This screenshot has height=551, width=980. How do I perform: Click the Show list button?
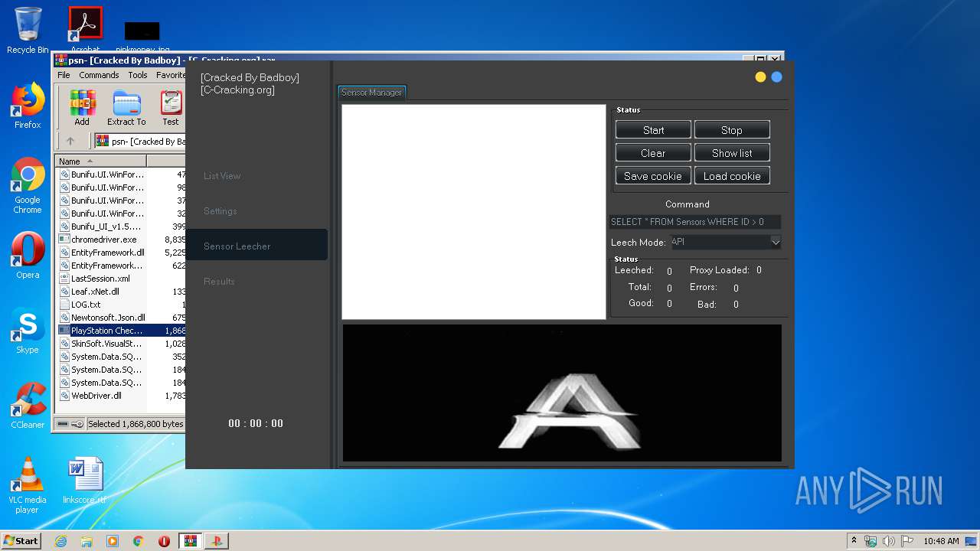click(x=732, y=153)
